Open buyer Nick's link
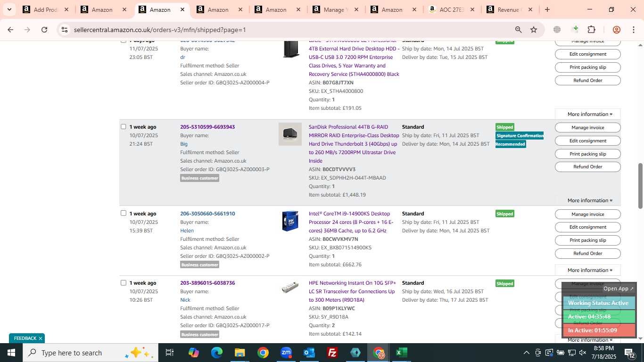644x362 pixels. [185, 300]
